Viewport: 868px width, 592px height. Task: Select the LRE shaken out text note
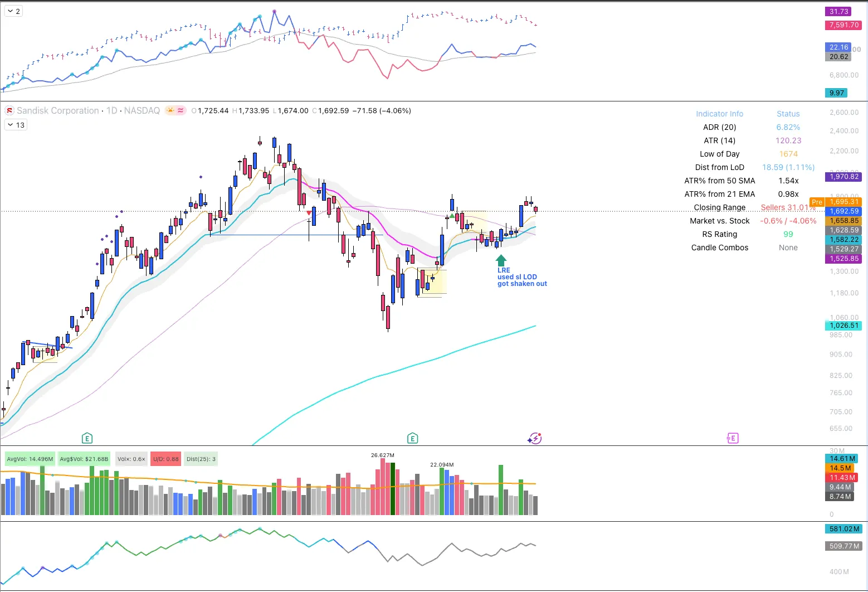(x=522, y=277)
